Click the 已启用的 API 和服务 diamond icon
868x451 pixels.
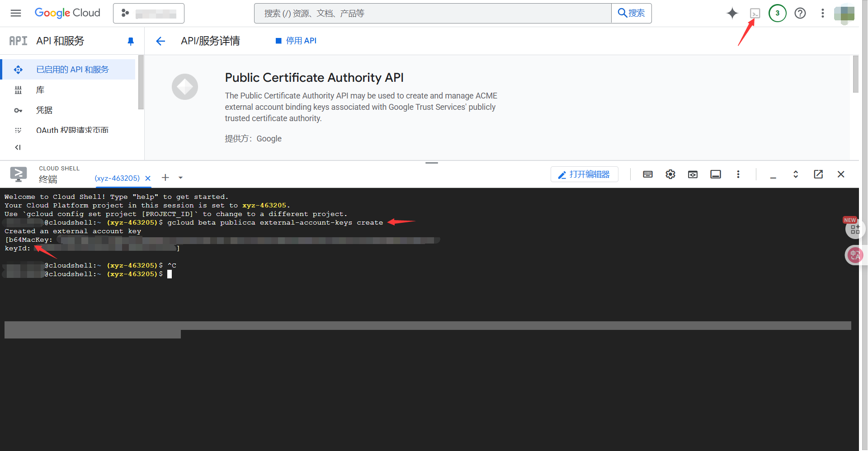pyautogui.click(x=18, y=70)
